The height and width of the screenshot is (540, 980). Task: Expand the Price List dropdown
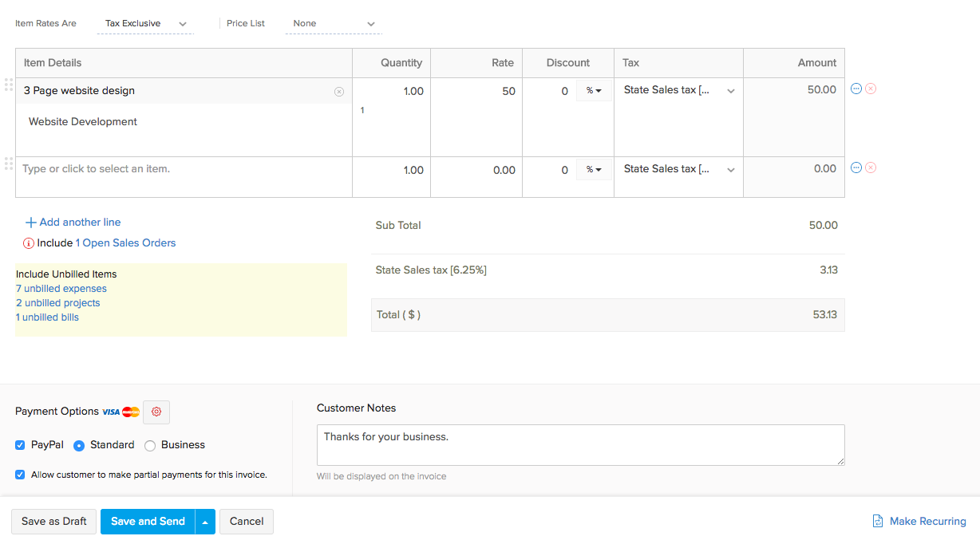point(334,24)
